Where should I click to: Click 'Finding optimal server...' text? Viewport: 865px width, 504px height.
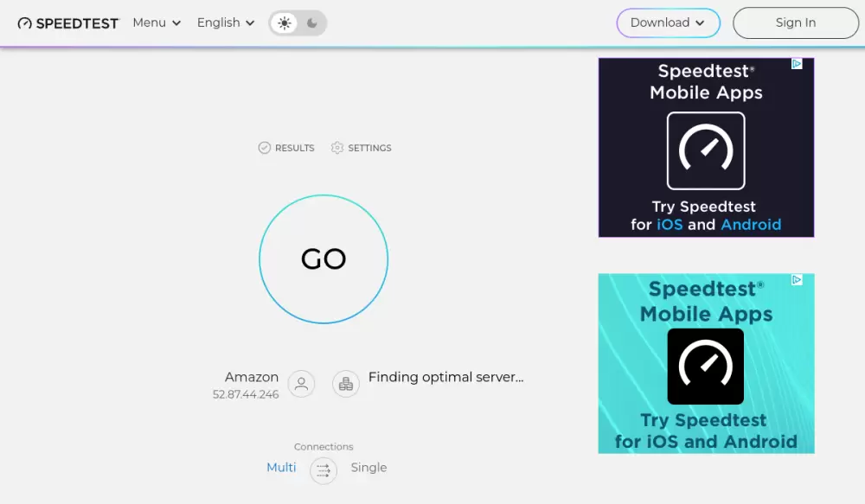pos(445,377)
